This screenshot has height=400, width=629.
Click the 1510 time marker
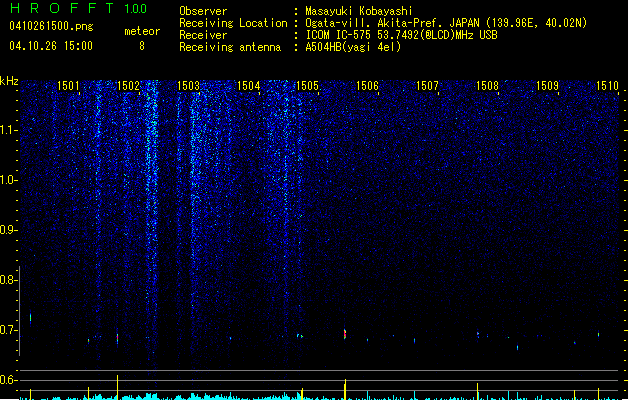pyautogui.click(x=607, y=86)
